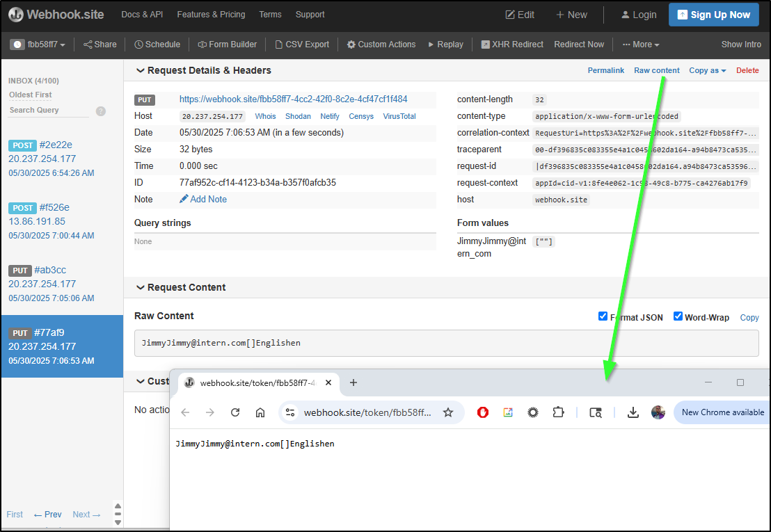Open Raw content link

pos(656,70)
